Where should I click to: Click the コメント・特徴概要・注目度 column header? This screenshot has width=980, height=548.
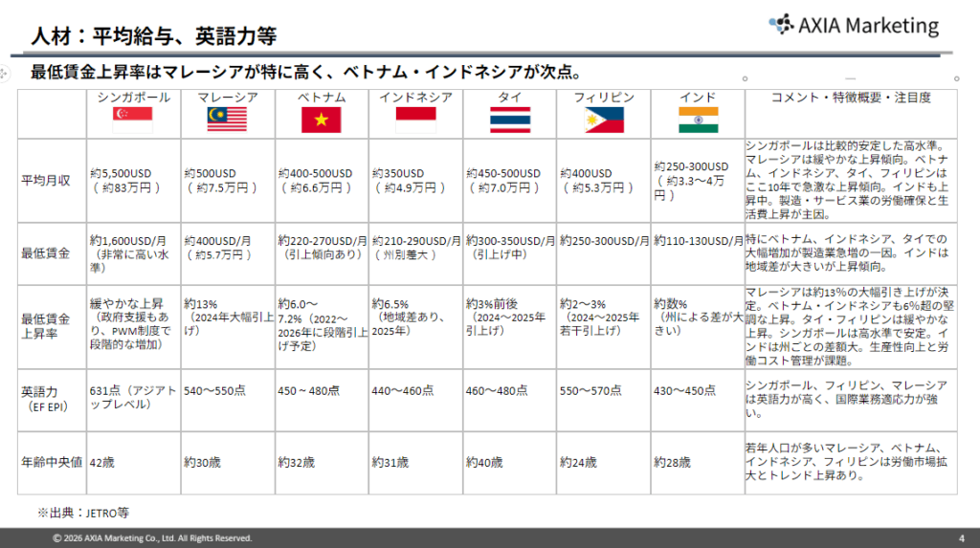coord(851,98)
